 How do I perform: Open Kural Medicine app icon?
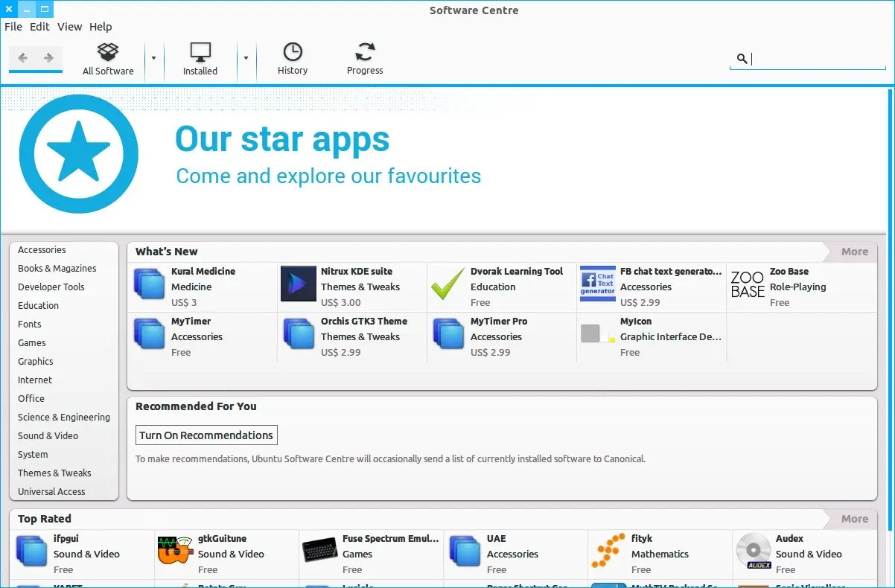click(x=149, y=285)
